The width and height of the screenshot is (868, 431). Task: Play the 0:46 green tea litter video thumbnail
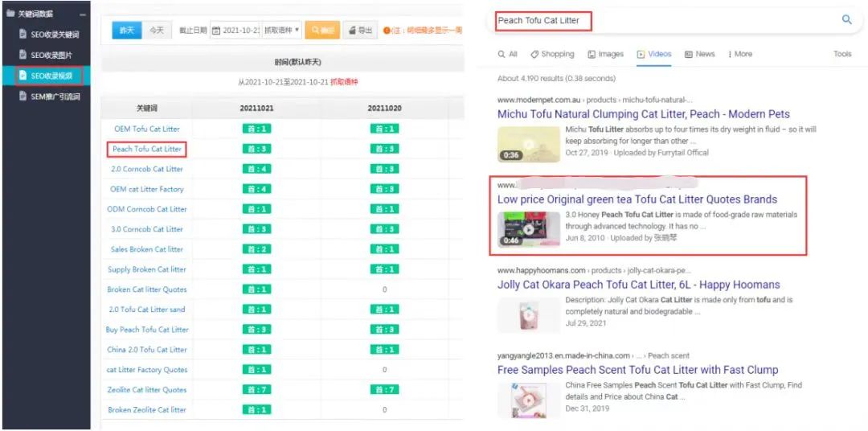[528, 228]
